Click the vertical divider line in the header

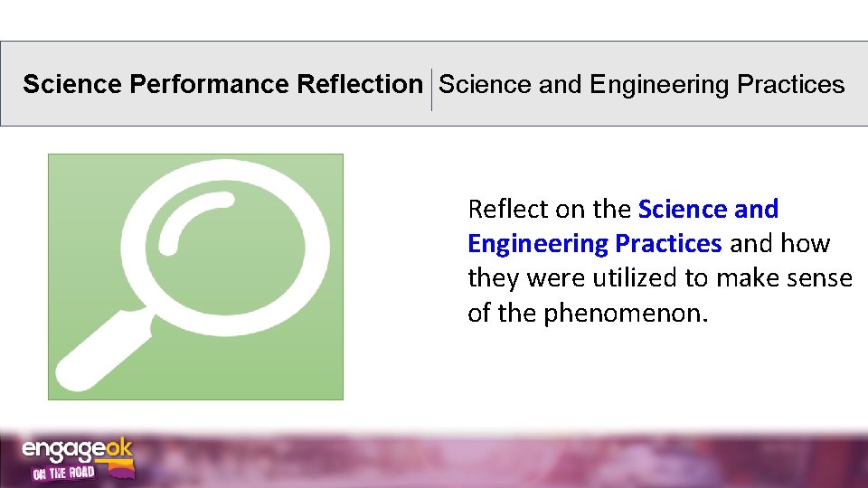pos(431,89)
